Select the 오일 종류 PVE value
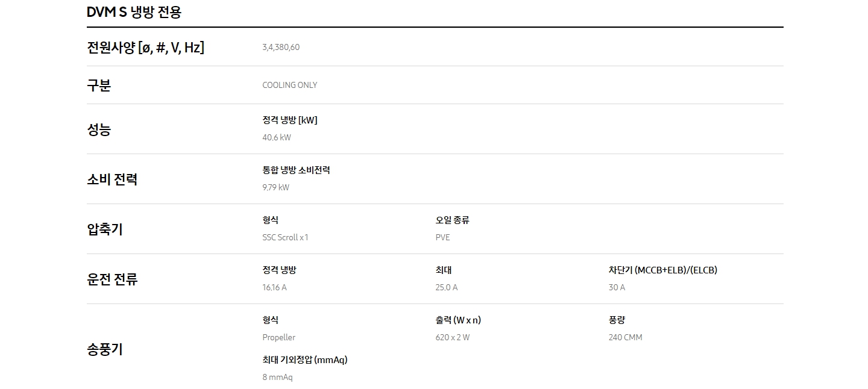The image size is (868, 389). click(x=443, y=237)
